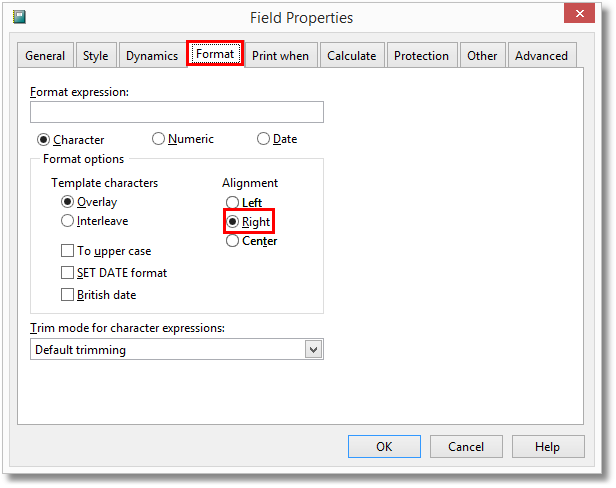Choose the Date format type
The width and height of the screenshot is (616, 488).
point(264,139)
